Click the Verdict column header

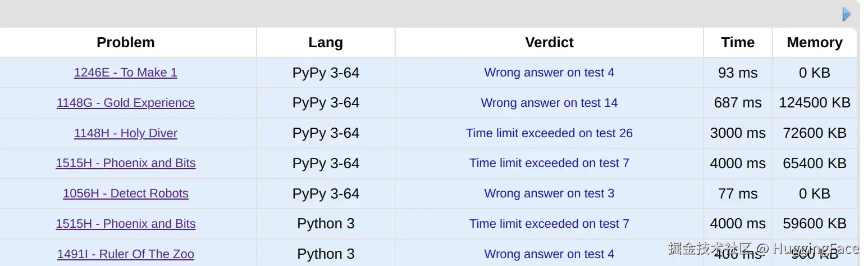[x=549, y=43]
